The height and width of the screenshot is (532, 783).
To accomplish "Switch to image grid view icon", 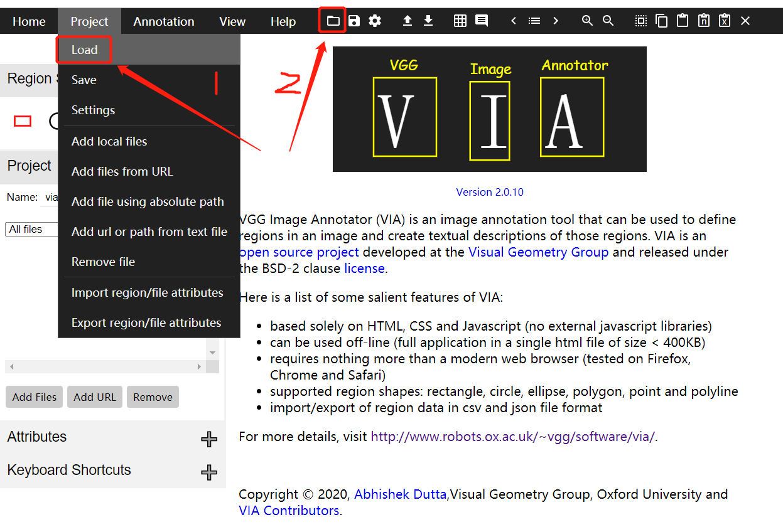I will point(460,20).
